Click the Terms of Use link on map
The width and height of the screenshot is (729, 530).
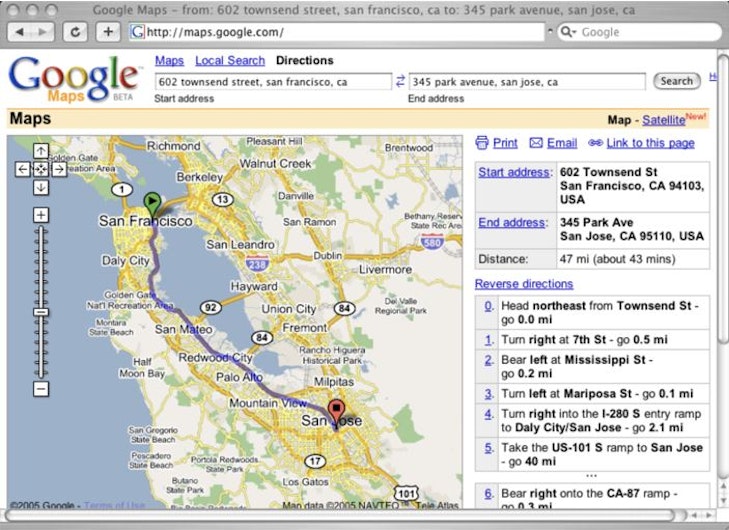tap(114, 505)
